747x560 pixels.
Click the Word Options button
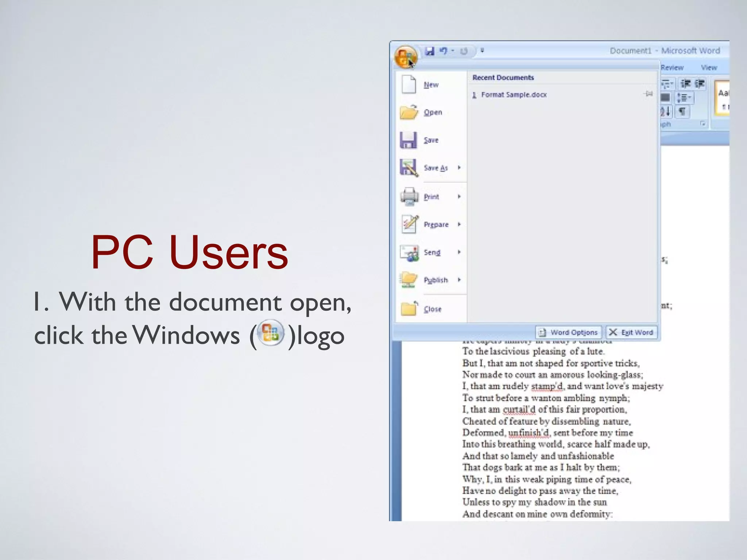point(569,332)
